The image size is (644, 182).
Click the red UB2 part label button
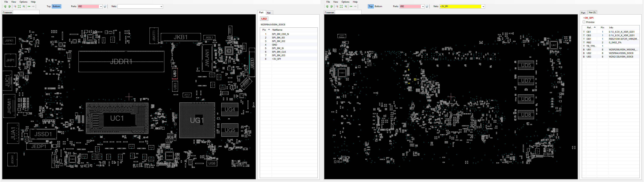pos(264,18)
